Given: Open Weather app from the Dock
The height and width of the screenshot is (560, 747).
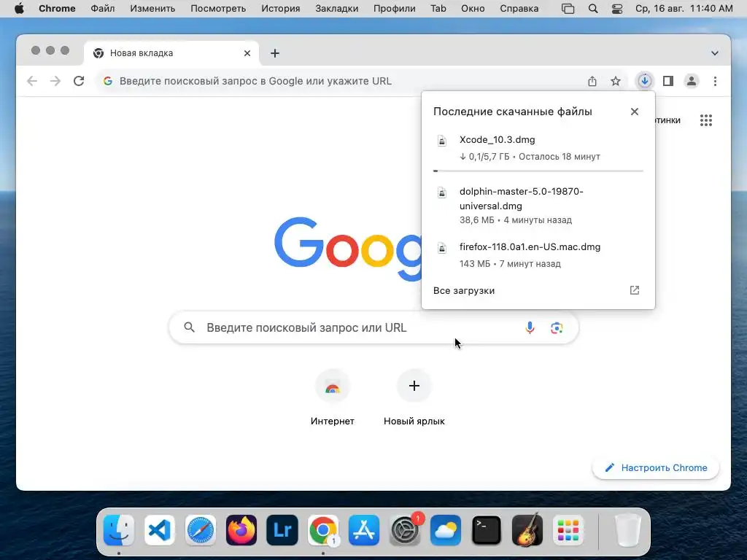Looking at the screenshot, I should 446,530.
